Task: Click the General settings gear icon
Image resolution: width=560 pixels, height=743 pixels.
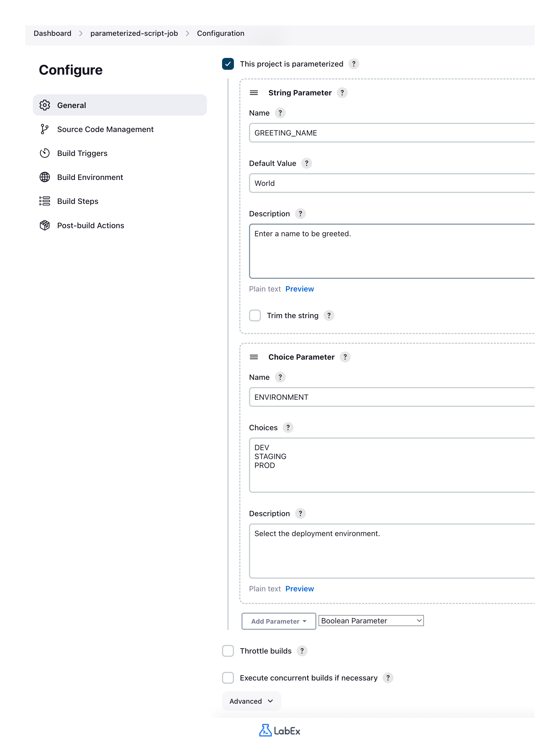Action: pos(45,105)
